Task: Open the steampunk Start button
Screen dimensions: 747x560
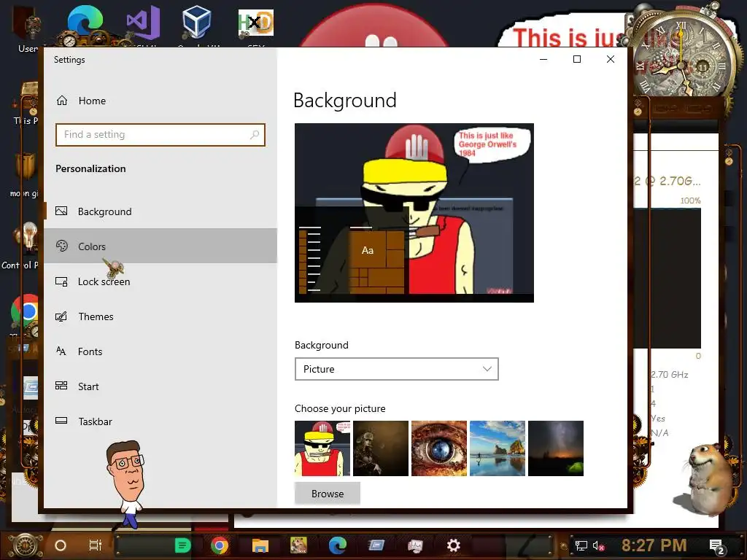Action: 26,545
